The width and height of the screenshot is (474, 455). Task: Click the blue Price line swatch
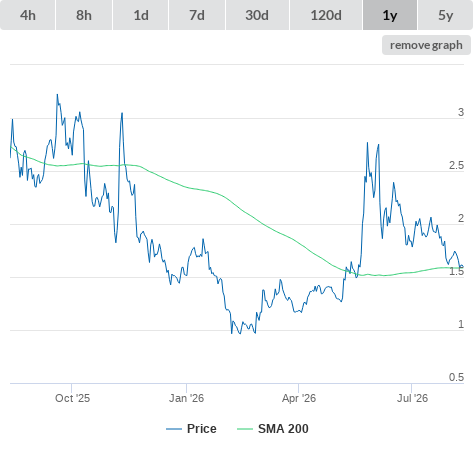click(174, 429)
